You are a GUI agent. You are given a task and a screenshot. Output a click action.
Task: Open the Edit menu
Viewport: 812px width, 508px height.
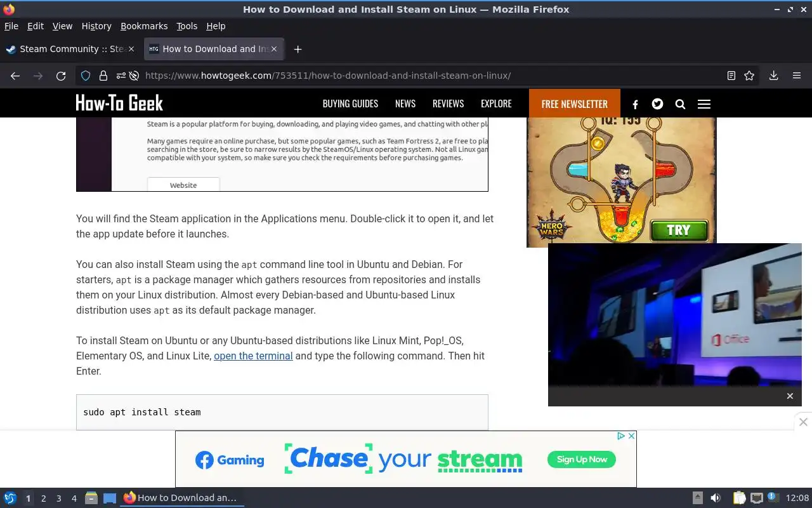[x=36, y=26]
